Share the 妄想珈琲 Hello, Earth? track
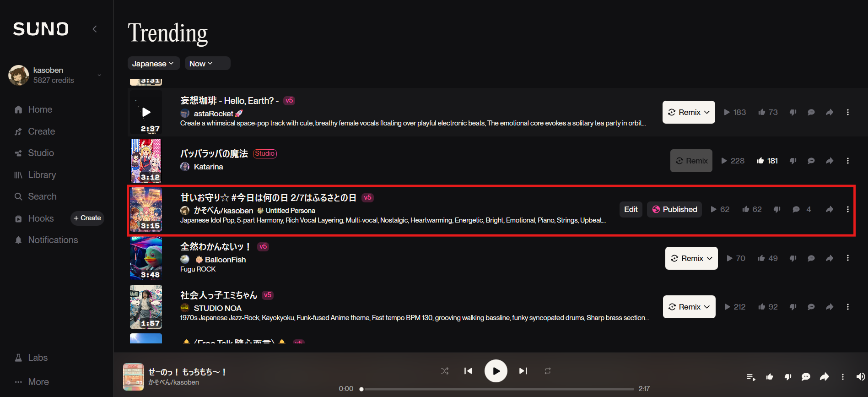This screenshot has height=397, width=868. [829, 112]
